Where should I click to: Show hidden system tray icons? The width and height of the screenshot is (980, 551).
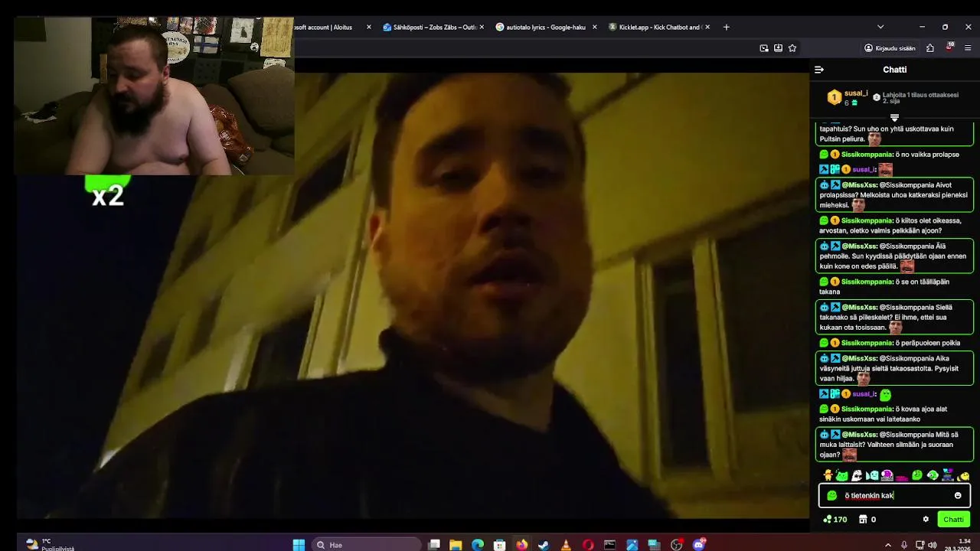pos(888,545)
